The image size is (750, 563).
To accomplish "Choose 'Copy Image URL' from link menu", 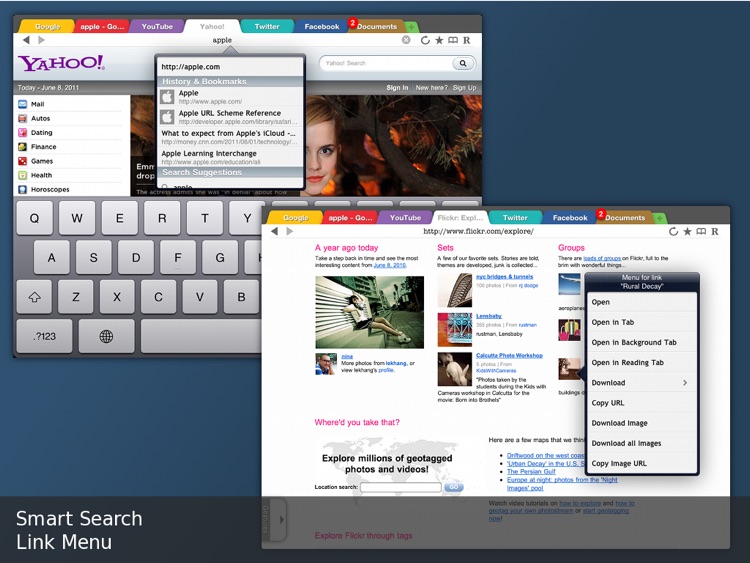I will [641, 463].
